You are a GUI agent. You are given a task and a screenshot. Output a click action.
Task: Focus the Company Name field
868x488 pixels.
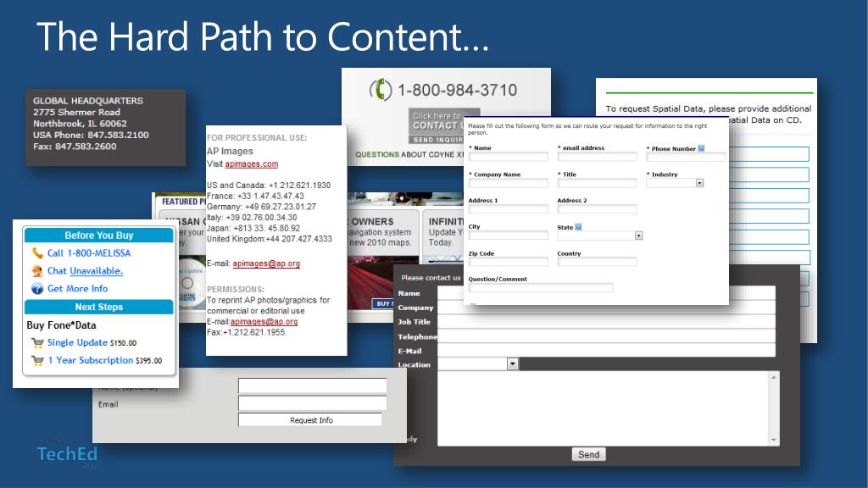509,183
